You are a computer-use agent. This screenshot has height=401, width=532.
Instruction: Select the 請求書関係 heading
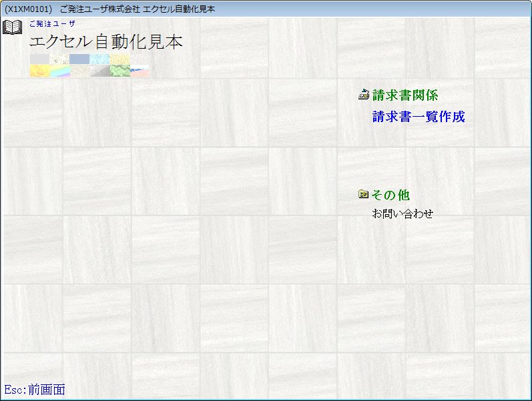click(x=405, y=95)
